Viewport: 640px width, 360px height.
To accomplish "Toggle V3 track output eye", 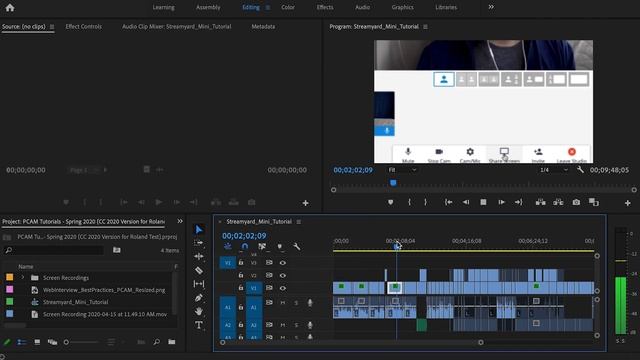I will tap(282, 263).
